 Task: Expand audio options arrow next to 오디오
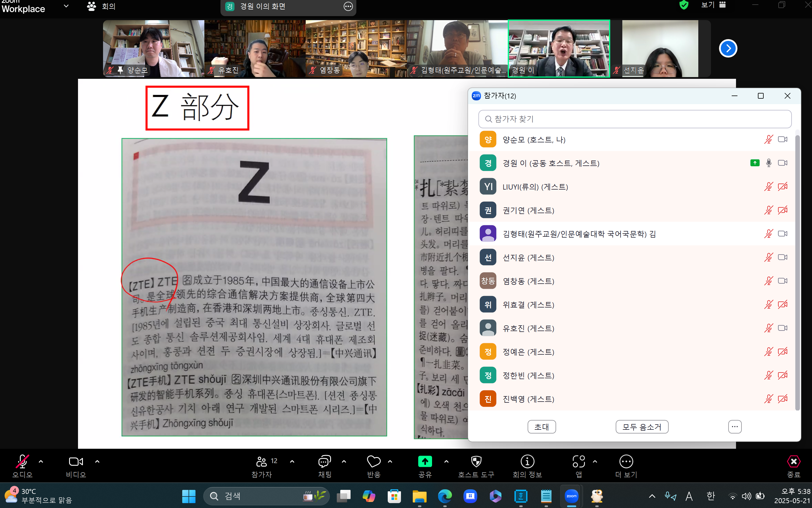[41, 462]
